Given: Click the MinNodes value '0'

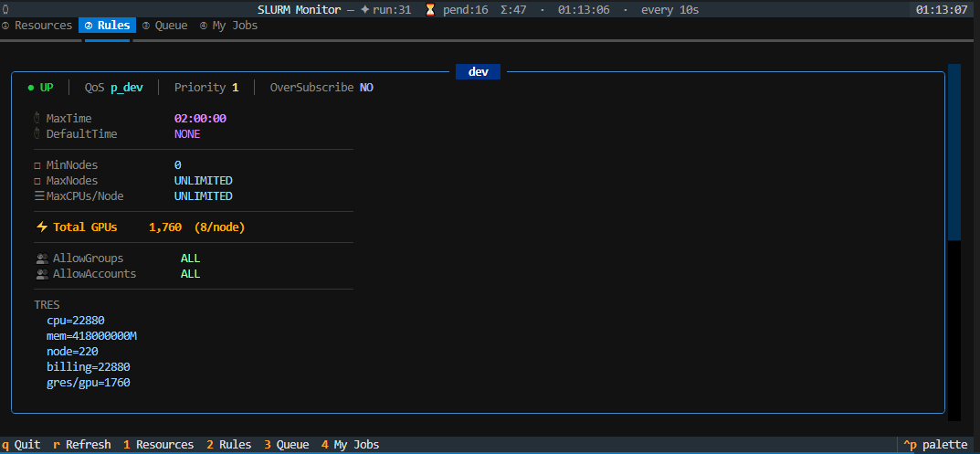Looking at the screenshot, I should click(178, 165).
